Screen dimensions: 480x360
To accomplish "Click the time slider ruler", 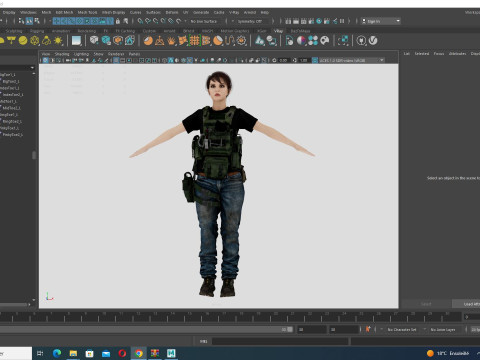I will 230,317.
